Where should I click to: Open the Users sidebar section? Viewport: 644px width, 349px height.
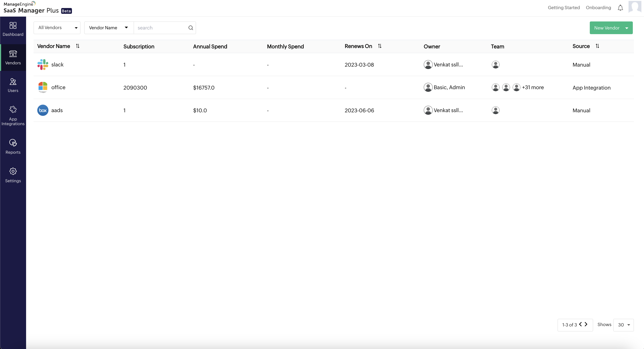(13, 85)
